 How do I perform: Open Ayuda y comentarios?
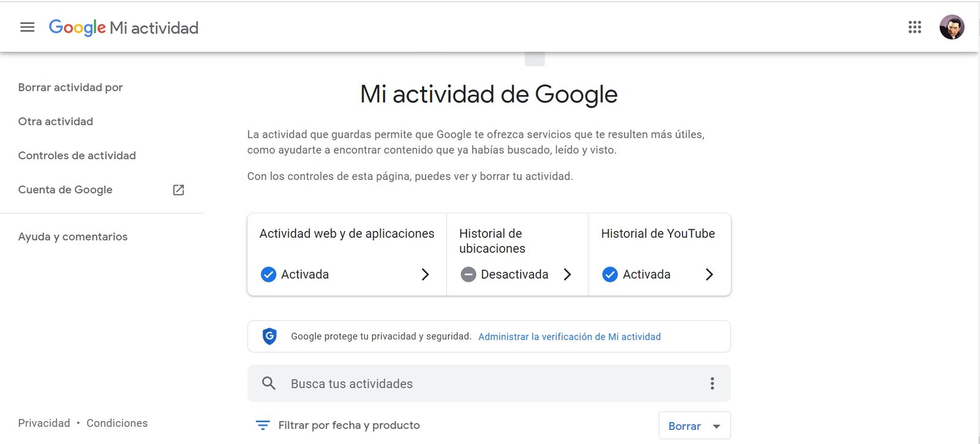[x=73, y=237]
